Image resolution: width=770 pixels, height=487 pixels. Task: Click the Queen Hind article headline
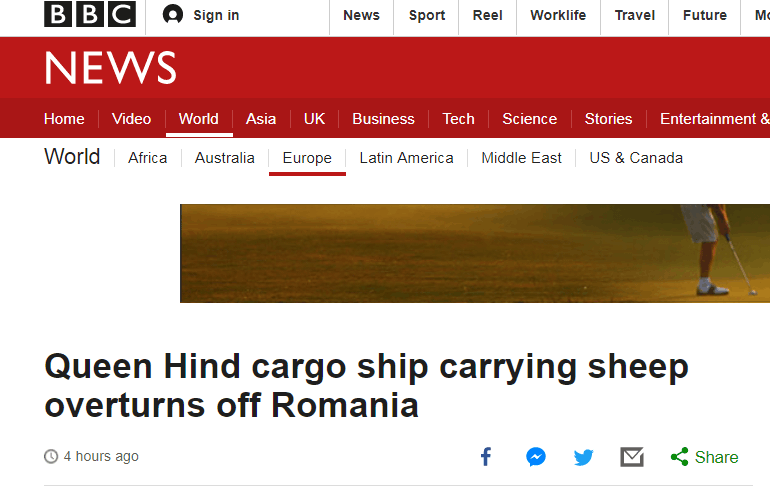pyautogui.click(x=366, y=387)
